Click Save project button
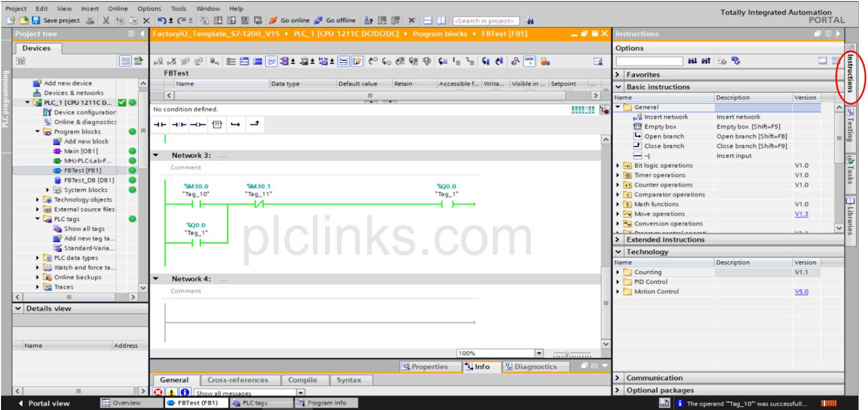Image resolution: width=868 pixels, height=410 pixels. 55,21
